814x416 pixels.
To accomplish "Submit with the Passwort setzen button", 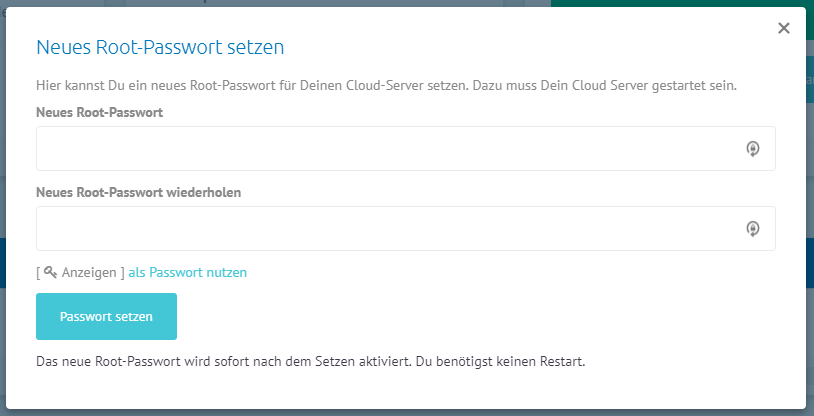I will pos(106,316).
